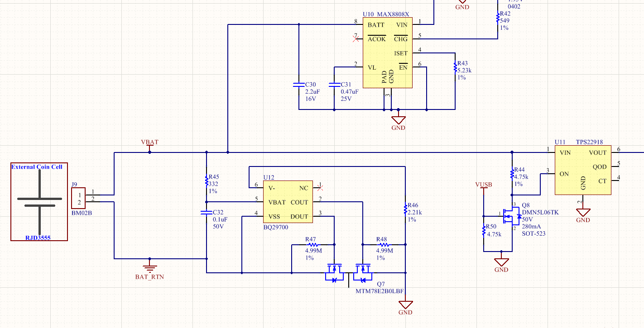Select the R47 resistor symbol
644x328 pixels.
(312, 244)
